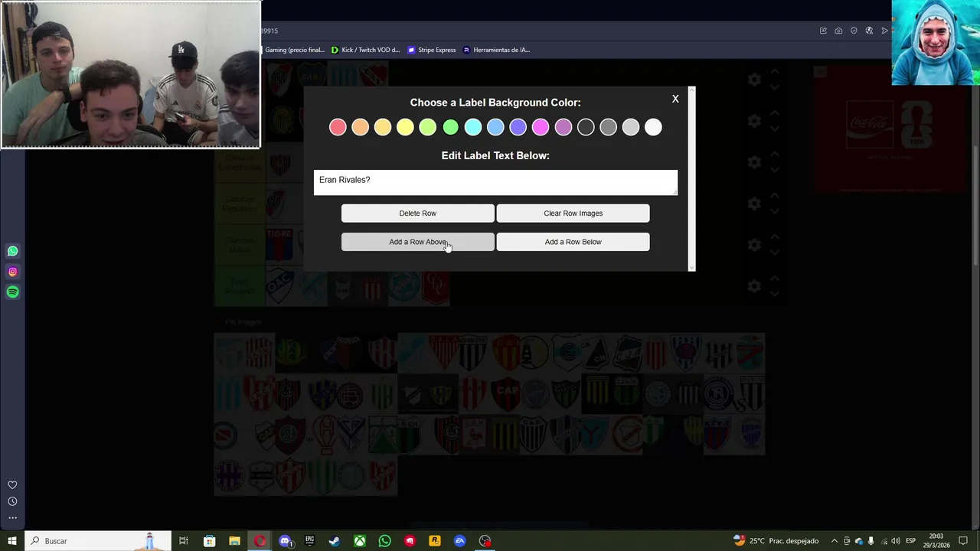Screen dimensions: 980x551
Task: Click the paper plane send icon
Action: click(x=884, y=31)
